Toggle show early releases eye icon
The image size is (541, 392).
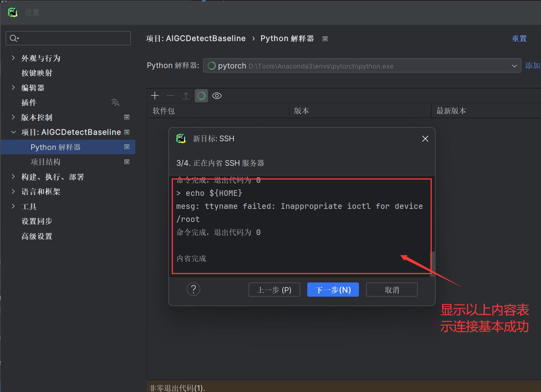(217, 96)
